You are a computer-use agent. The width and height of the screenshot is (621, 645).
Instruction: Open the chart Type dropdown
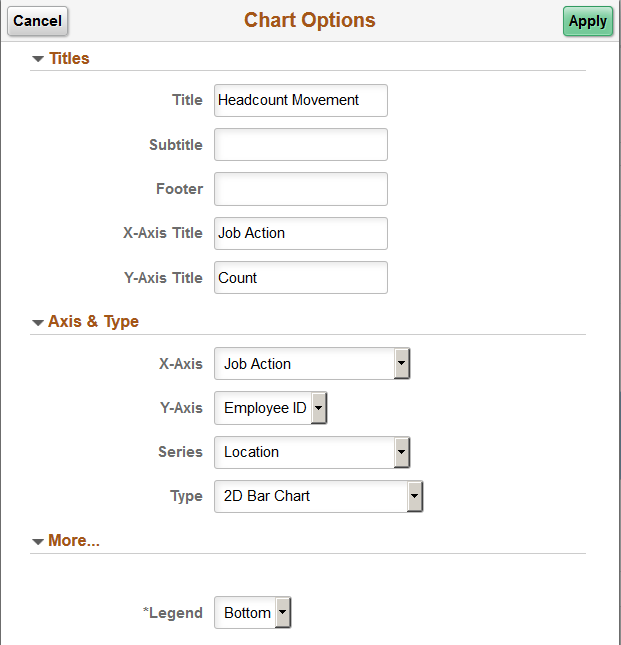[318, 496]
